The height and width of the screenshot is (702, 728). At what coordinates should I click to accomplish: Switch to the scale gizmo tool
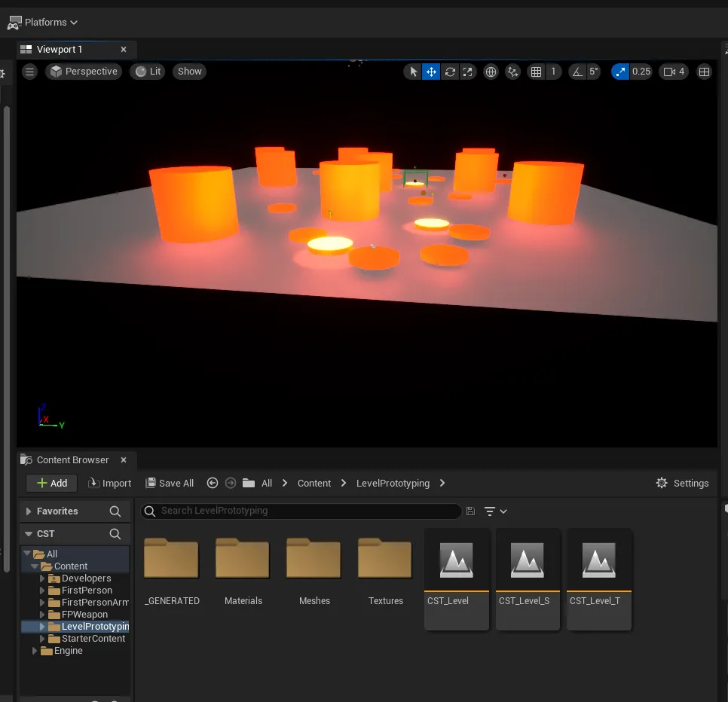[468, 72]
